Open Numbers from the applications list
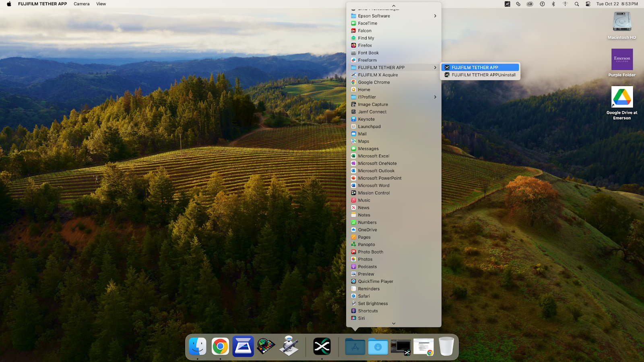 (394, 222)
